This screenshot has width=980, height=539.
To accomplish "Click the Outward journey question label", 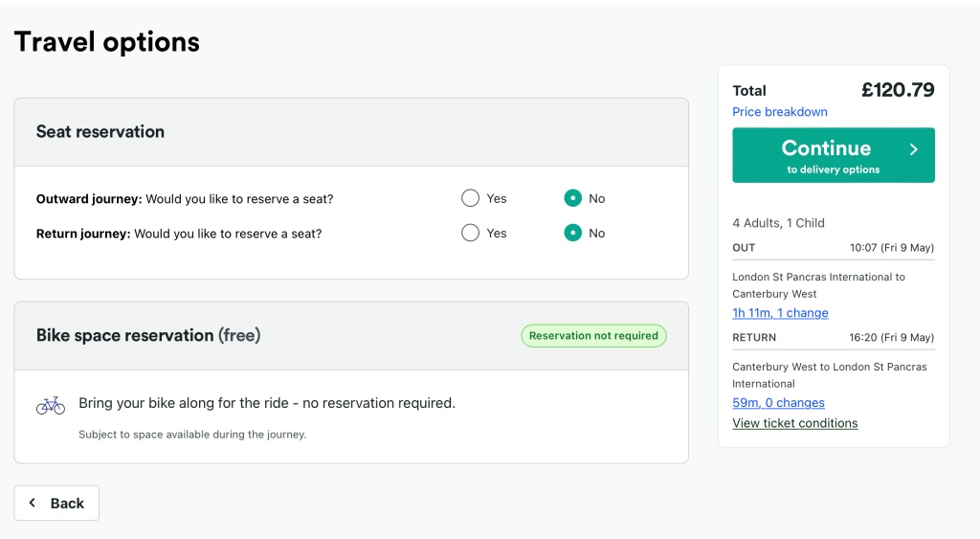I will (x=185, y=199).
